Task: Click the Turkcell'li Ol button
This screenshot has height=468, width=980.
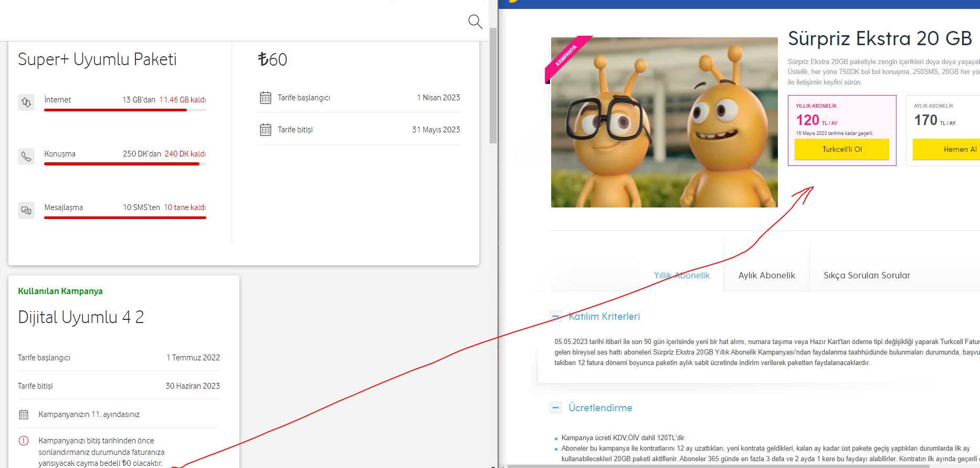Action: pos(841,149)
